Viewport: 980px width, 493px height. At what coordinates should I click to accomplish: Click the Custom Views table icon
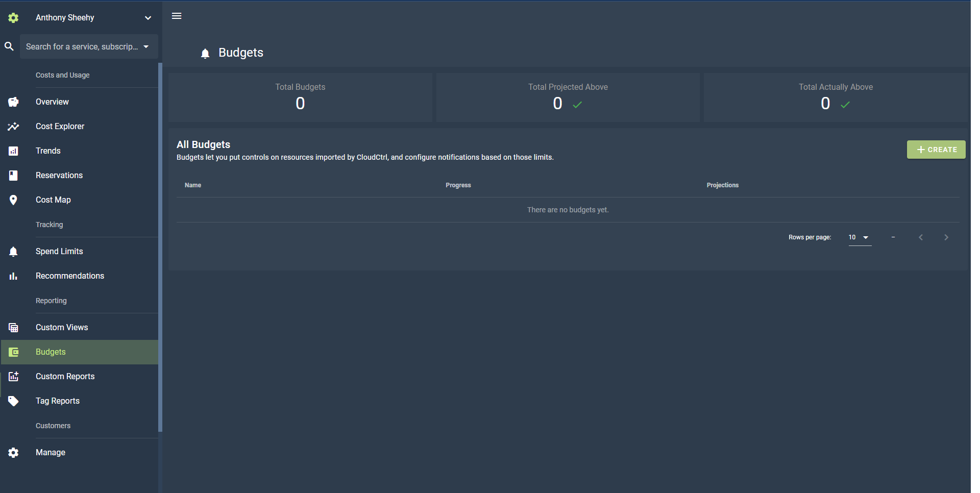click(13, 328)
